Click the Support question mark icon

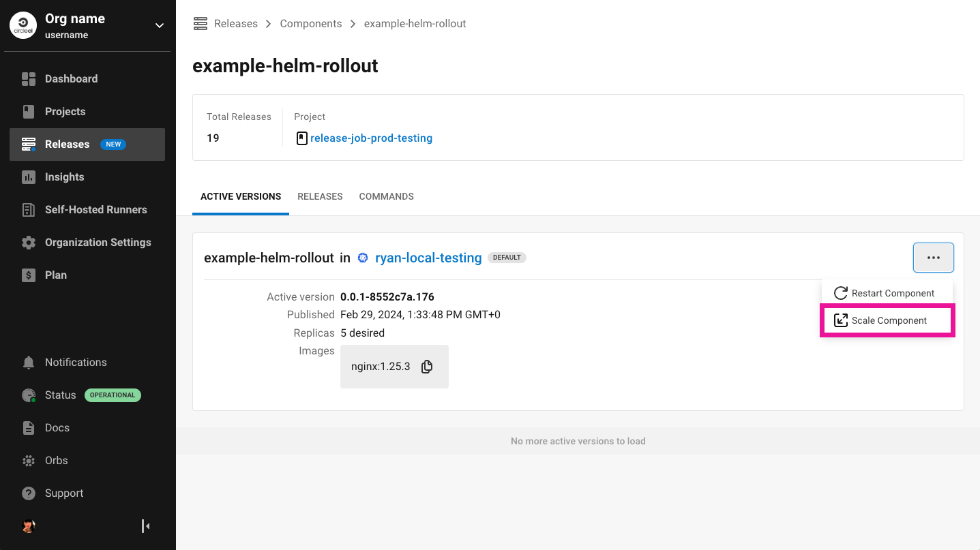(x=29, y=493)
